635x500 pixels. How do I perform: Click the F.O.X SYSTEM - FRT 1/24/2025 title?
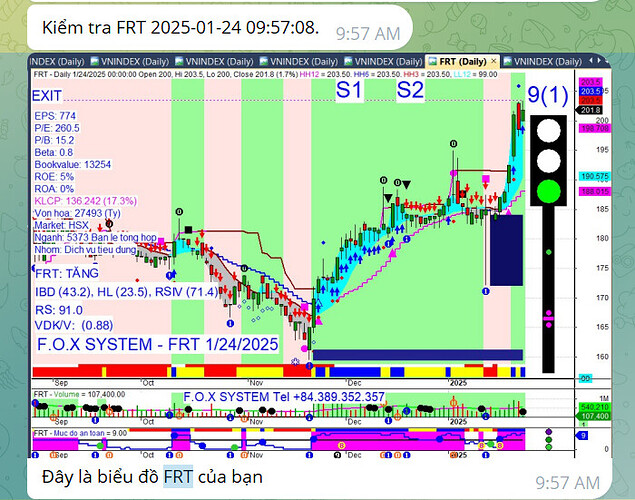pos(158,344)
